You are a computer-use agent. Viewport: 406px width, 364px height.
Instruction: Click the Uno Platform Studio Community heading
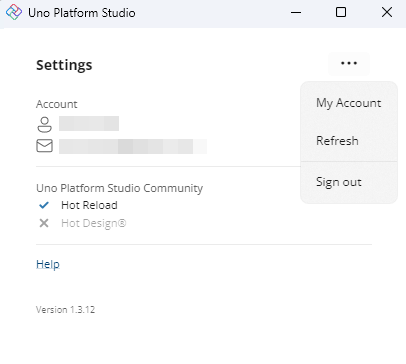pyautogui.click(x=119, y=188)
